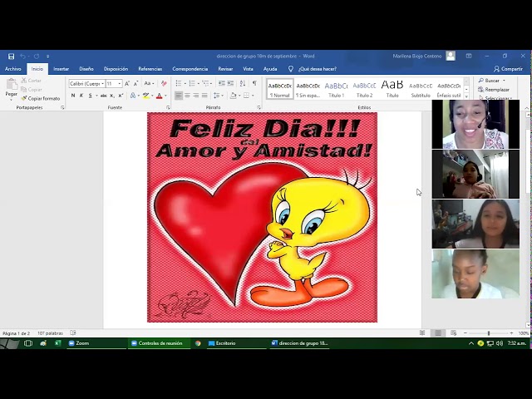Open the Portapapeles dialog launcher
This screenshot has height=399, width=532.
[x=62, y=107]
